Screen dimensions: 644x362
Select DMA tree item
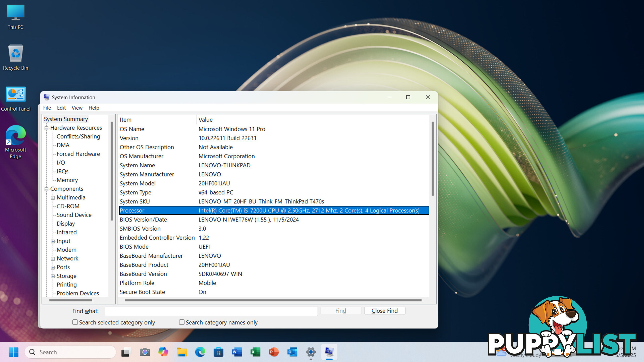click(63, 145)
